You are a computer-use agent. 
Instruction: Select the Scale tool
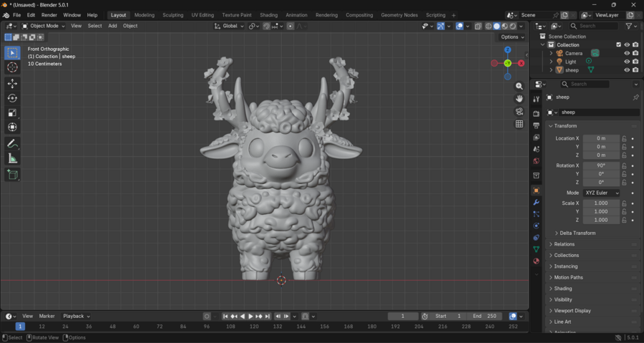12,112
